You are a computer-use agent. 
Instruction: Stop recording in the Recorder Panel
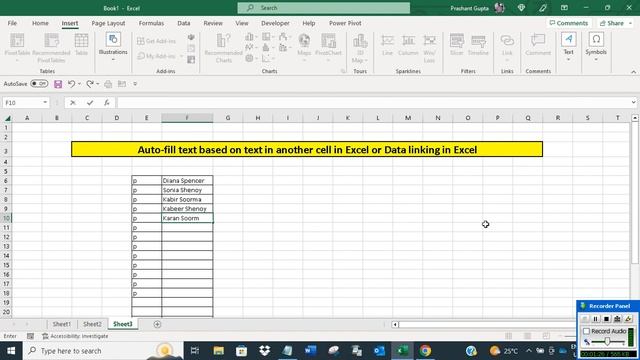pos(607,319)
